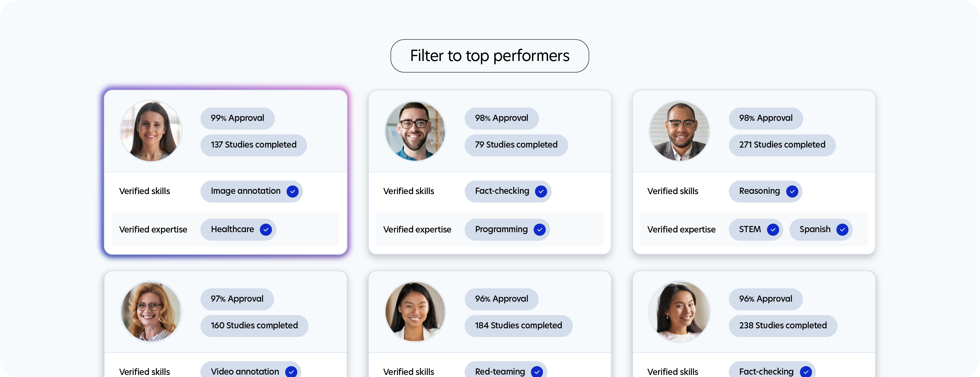The height and width of the screenshot is (377, 980).
Task: Open the profile photo beside 79 Studies completed
Action: coord(415,131)
